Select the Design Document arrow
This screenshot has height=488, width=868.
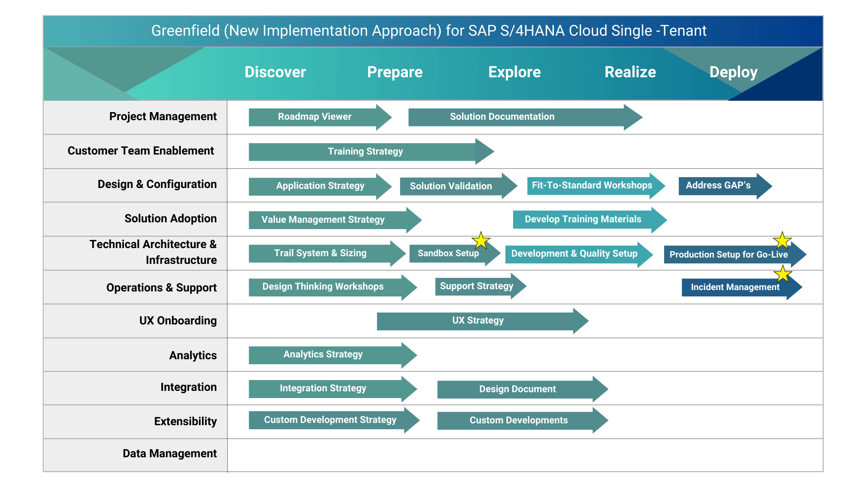click(523, 389)
